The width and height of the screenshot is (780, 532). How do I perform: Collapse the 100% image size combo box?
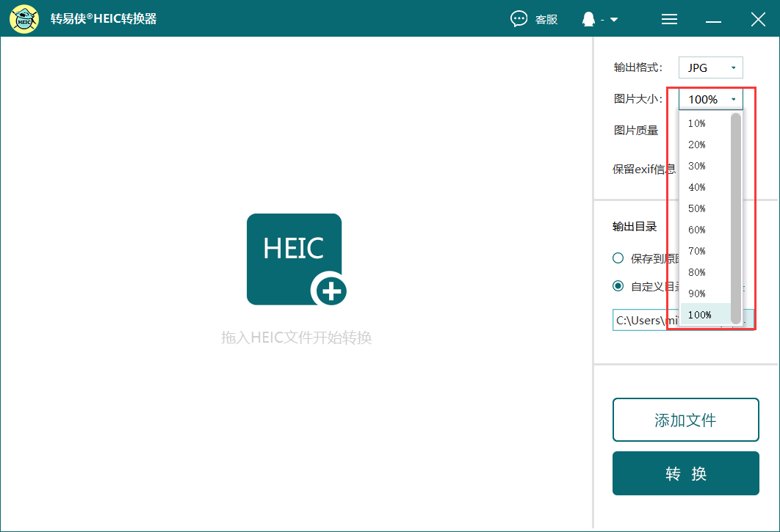pyautogui.click(x=710, y=100)
